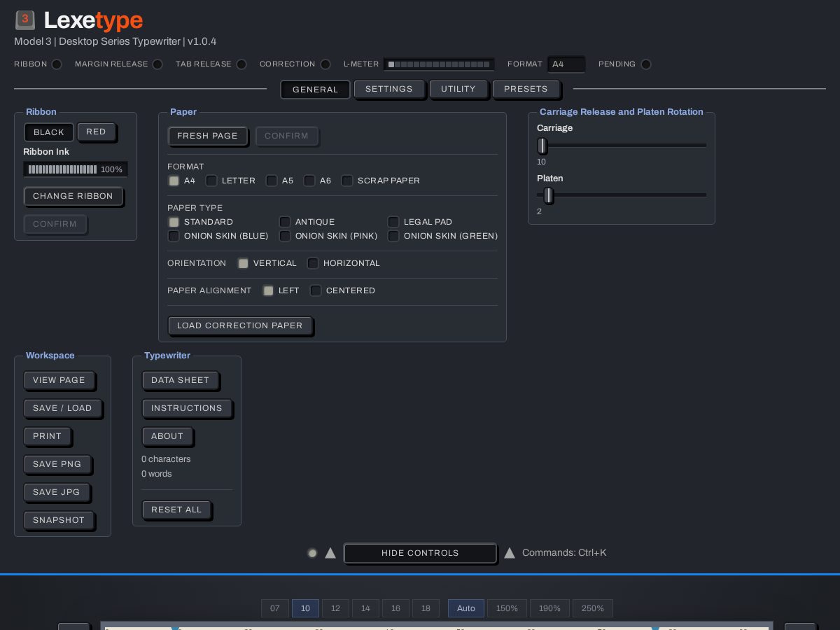840x630 pixels.
Task: Click the ABOUT button
Action: coord(167,436)
